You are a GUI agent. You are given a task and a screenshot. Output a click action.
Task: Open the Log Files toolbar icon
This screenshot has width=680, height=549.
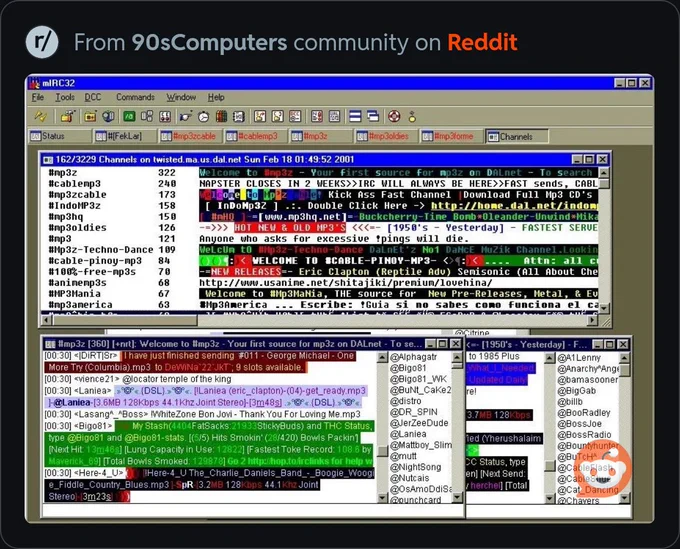334,116
